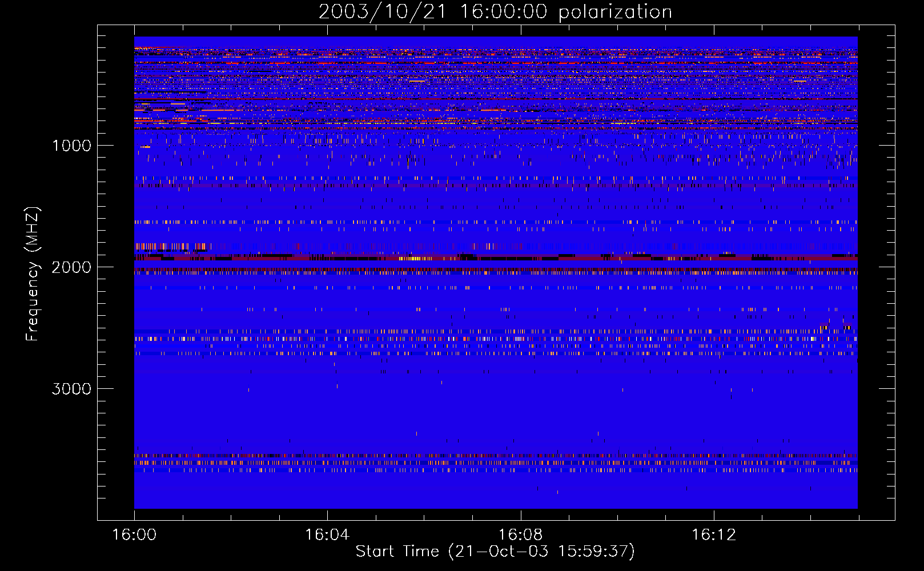Select the 'Frequency (MHZ)' axis label
Viewport: 924px width, 571px height.
pyautogui.click(x=33, y=274)
